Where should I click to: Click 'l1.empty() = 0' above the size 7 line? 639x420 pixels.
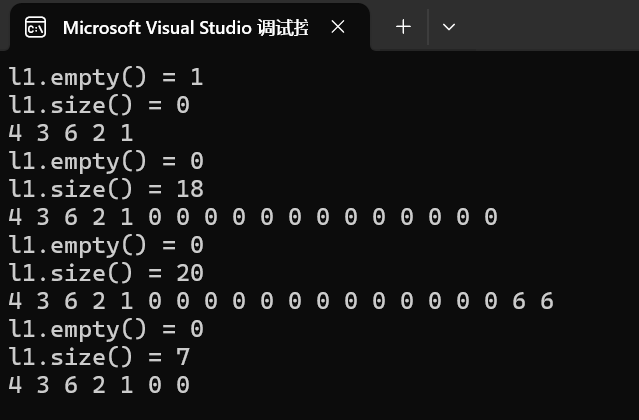105,329
